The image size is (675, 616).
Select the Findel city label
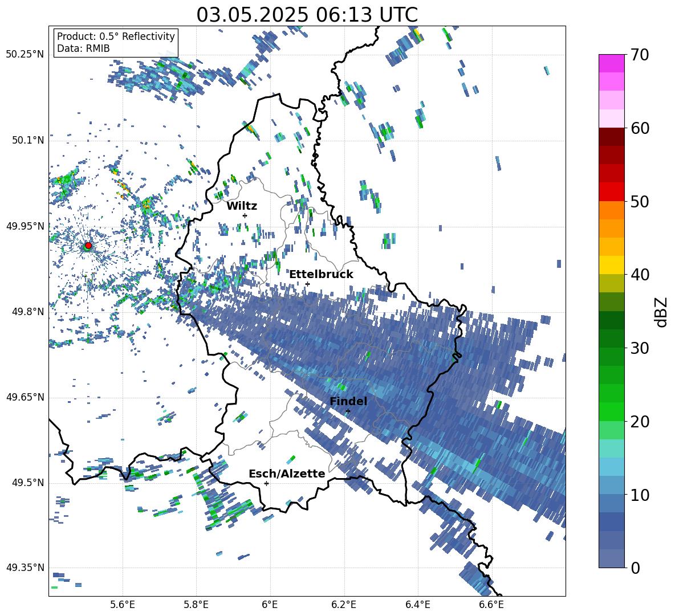(348, 401)
